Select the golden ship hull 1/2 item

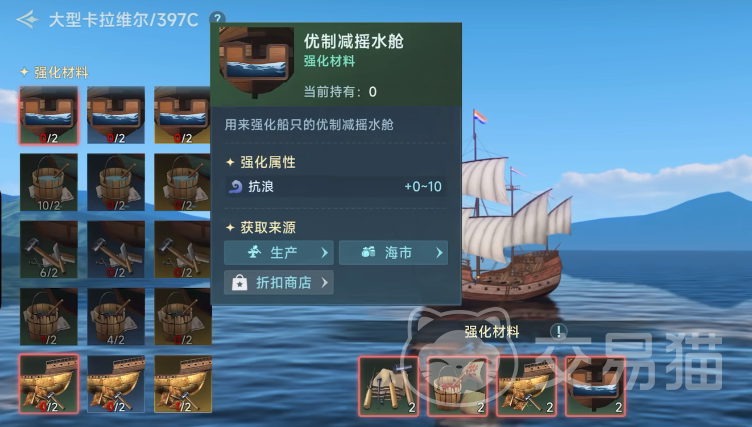[x=183, y=384]
